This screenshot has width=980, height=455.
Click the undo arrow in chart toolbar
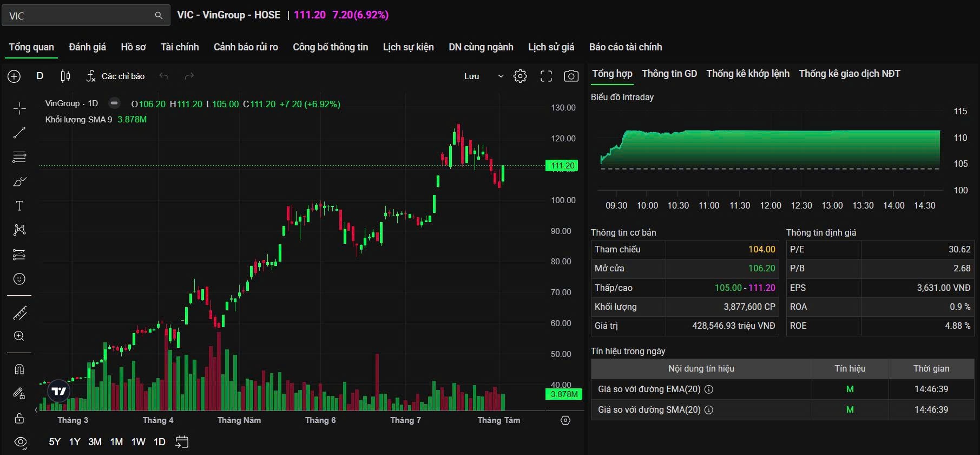(x=164, y=76)
